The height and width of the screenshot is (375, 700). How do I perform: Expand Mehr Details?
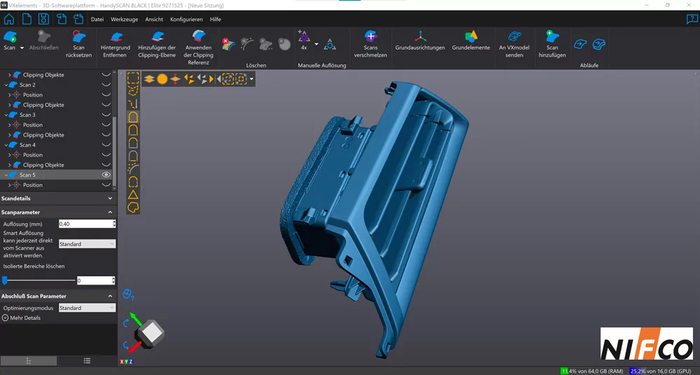pos(21,318)
